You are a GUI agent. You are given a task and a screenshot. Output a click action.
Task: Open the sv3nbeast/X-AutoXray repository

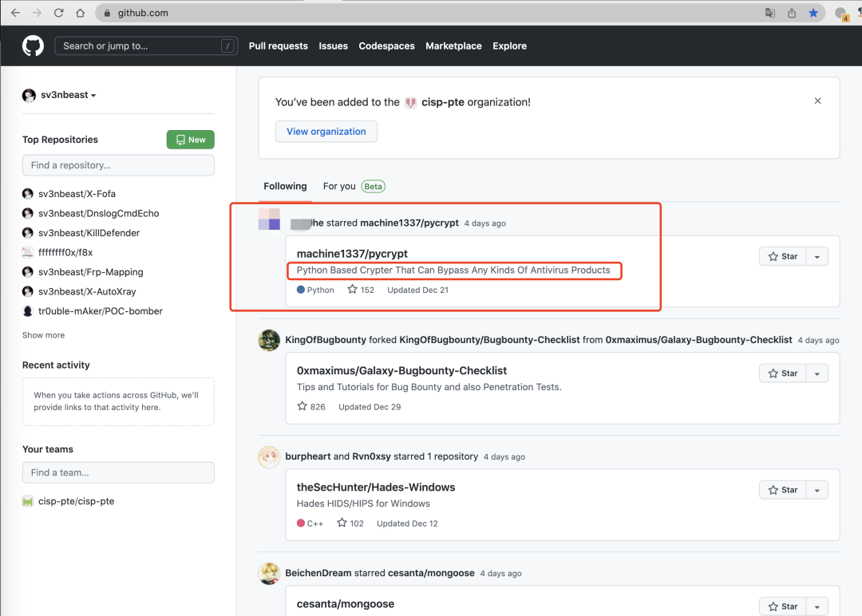tap(87, 291)
